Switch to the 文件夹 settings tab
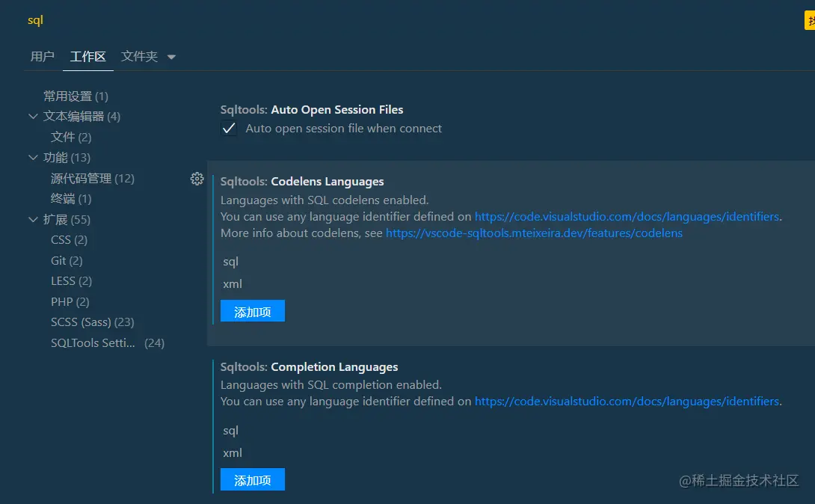Screen dimensions: 815x504 coord(139,56)
